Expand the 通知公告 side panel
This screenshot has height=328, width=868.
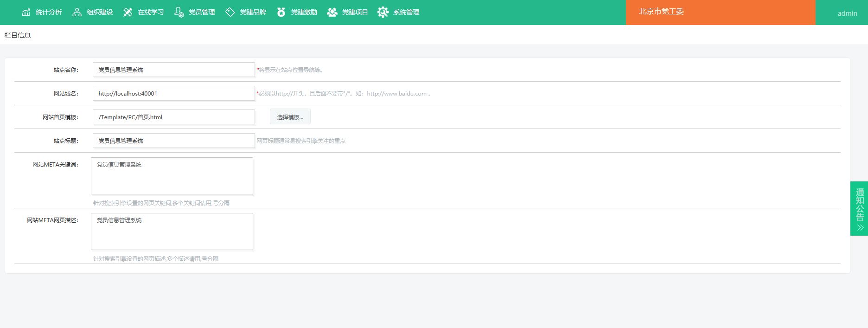[x=859, y=208]
